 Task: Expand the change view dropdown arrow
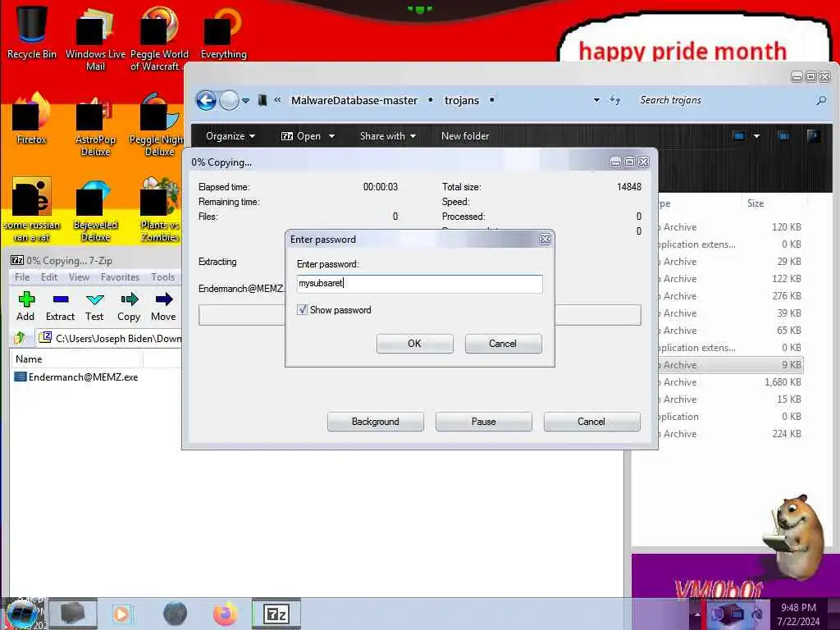[756, 136]
